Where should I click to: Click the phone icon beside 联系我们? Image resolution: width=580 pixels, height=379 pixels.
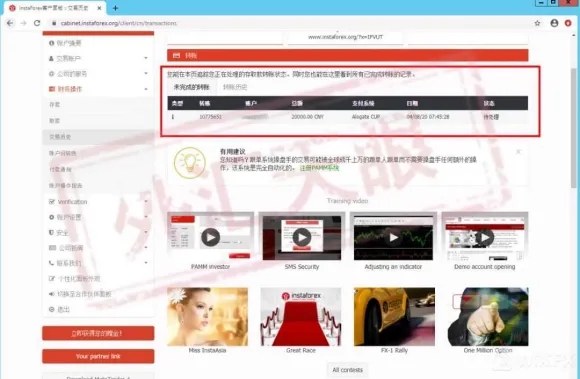tap(51, 263)
